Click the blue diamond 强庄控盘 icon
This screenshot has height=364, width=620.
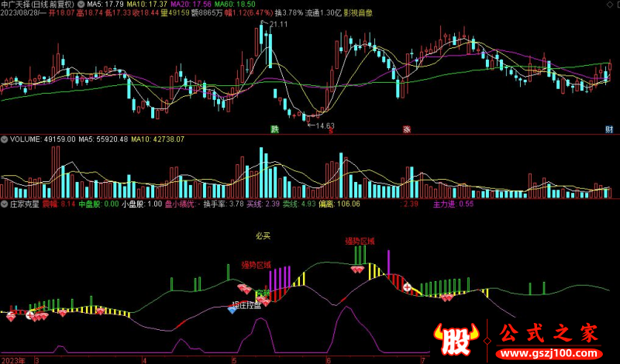(232, 311)
